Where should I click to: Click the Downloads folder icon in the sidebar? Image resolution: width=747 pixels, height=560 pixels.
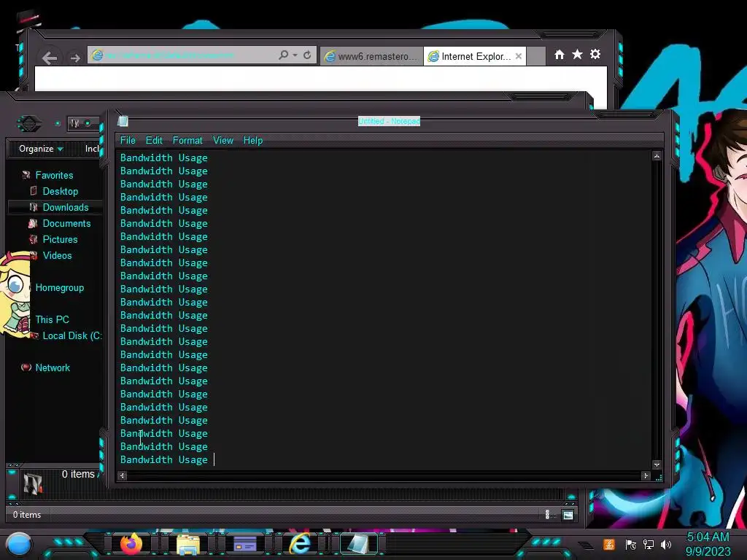34,207
